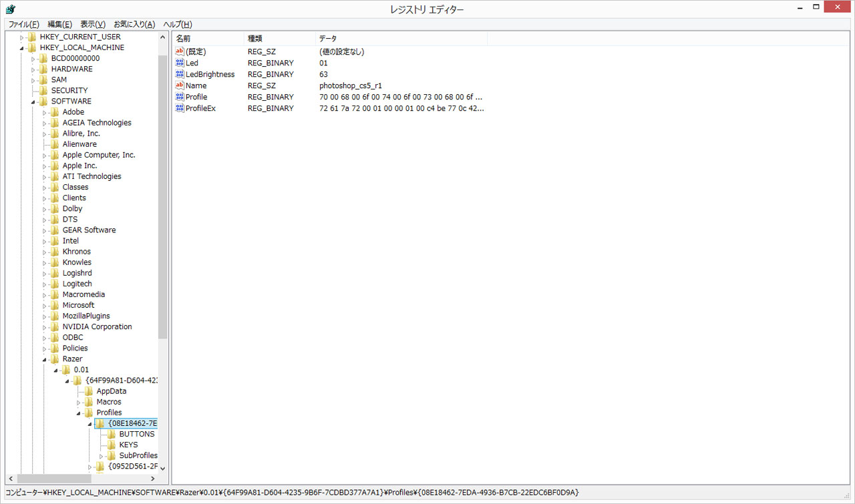The width and height of the screenshot is (855, 504).
Task: Expand the SAM tree node
Action: pos(33,79)
